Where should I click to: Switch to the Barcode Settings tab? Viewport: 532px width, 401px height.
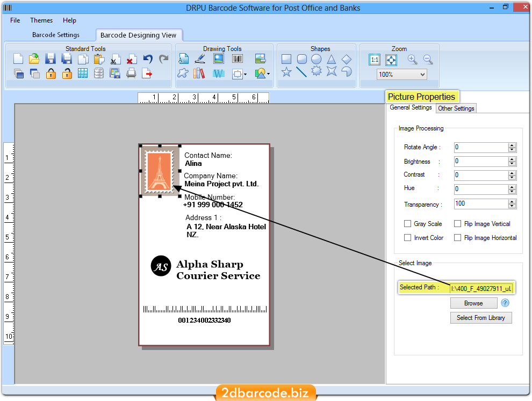pos(56,35)
